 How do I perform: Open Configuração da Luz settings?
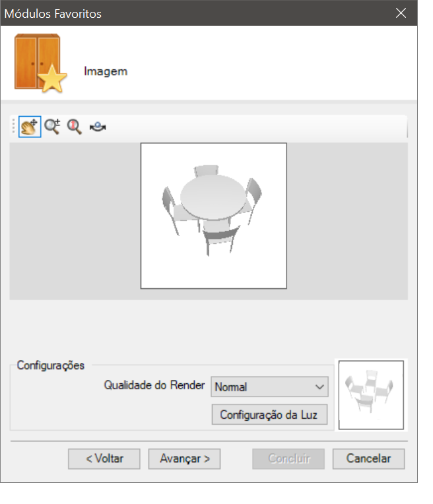(269, 415)
